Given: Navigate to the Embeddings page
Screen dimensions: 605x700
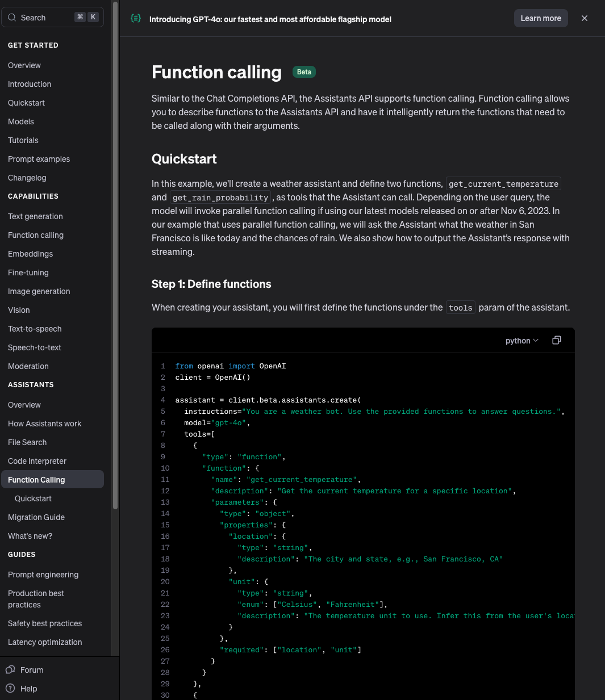Looking at the screenshot, I should (x=30, y=254).
